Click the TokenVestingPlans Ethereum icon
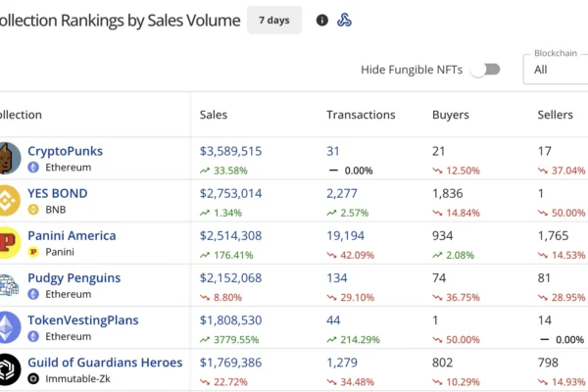Image resolution: width=588 pixels, height=392 pixels. [6, 326]
